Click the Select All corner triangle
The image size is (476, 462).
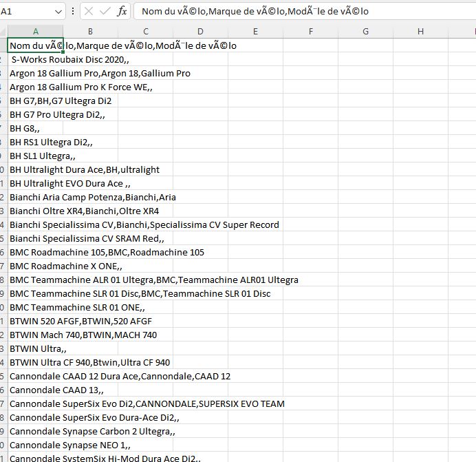click(x=3, y=31)
